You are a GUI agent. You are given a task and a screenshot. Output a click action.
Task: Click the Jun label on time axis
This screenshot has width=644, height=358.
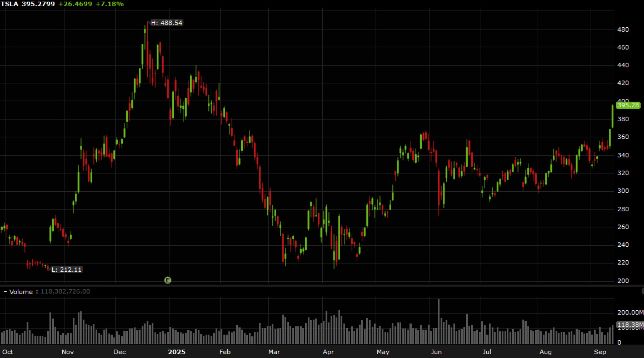pyautogui.click(x=436, y=352)
